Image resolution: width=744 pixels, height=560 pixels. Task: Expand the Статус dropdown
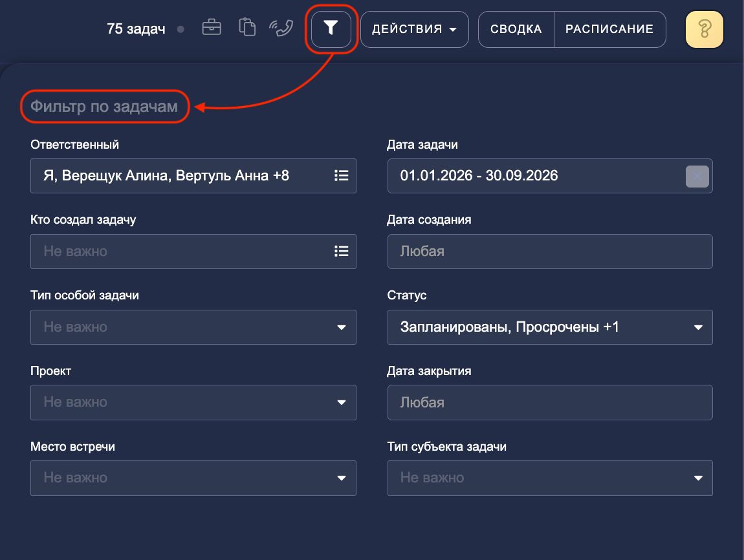[698, 327]
